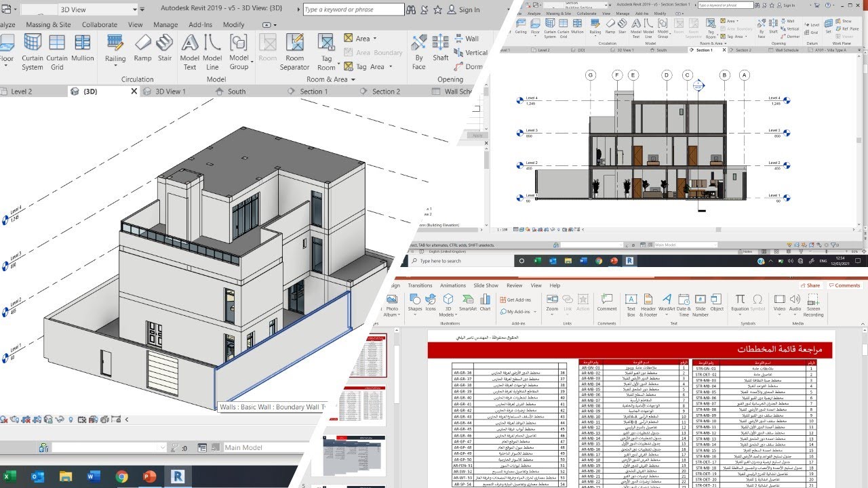The width and height of the screenshot is (868, 488).
Task: Insert SmartArt in PowerPoint
Action: tap(467, 302)
